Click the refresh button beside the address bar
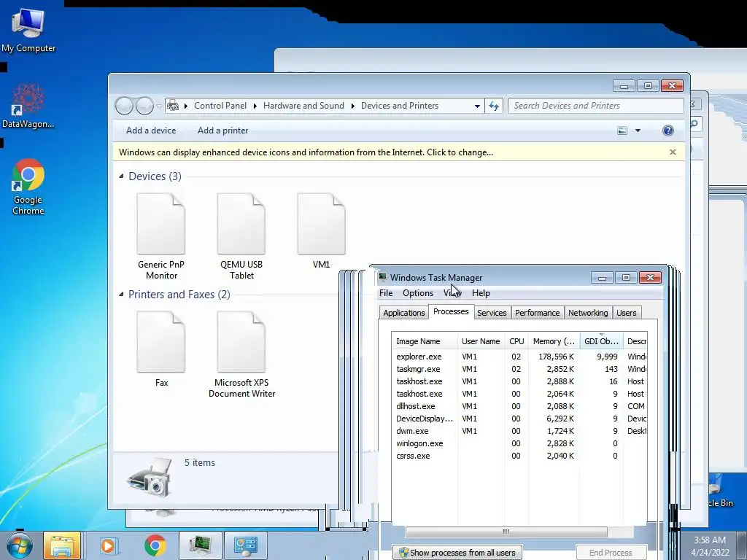 (x=494, y=106)
